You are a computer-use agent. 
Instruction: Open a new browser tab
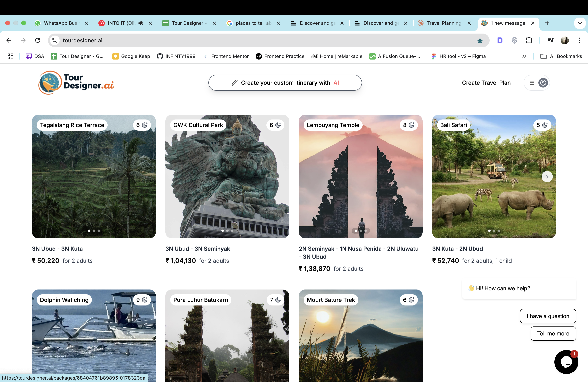pos(547,23)
